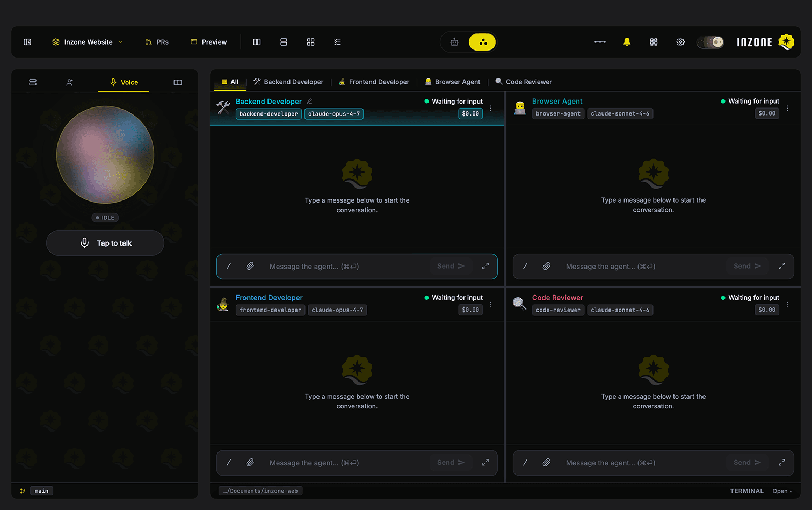Attach a file in Frontend Developer pane
812x510 pixels.
point(250,463)
